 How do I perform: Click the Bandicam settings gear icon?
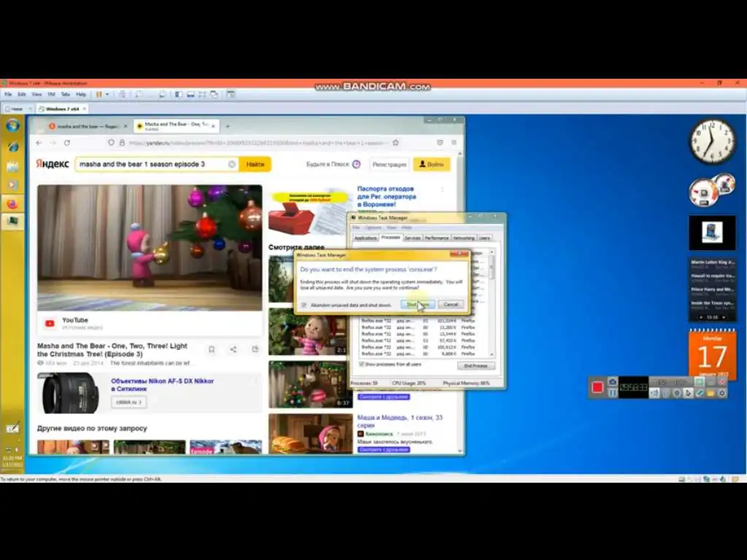(x=722, y=393)
